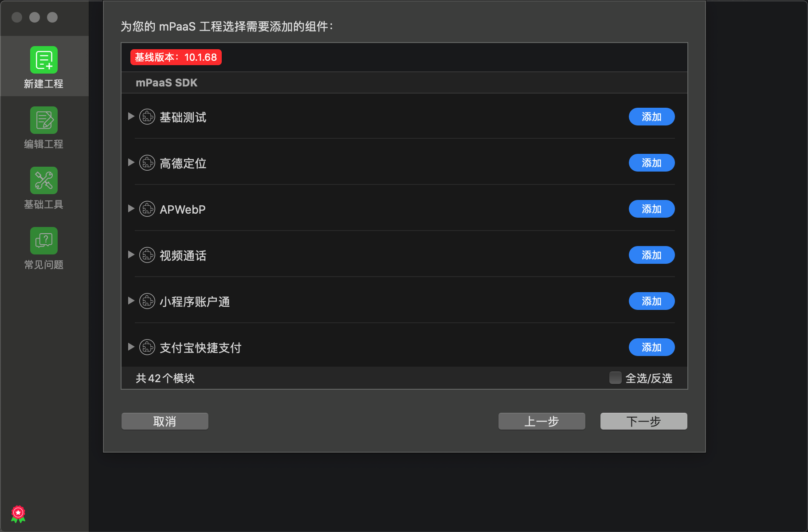Select the 视频通话 row label
808x532 pixels.
(x=183, y=255)
